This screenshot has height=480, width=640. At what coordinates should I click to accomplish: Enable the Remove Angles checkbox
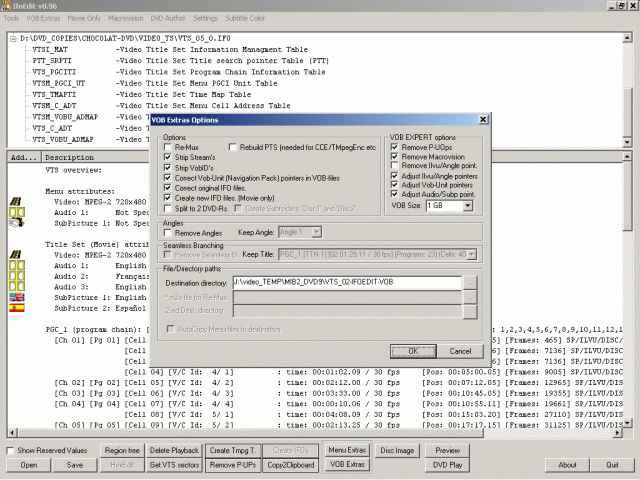167,233
